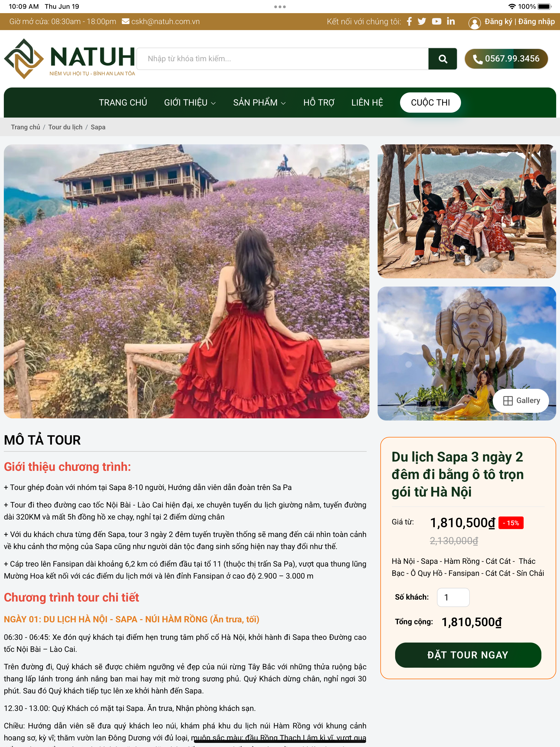
Task: Click the email envelope icon
Action: pyautogui.click(x=125, y=21)
